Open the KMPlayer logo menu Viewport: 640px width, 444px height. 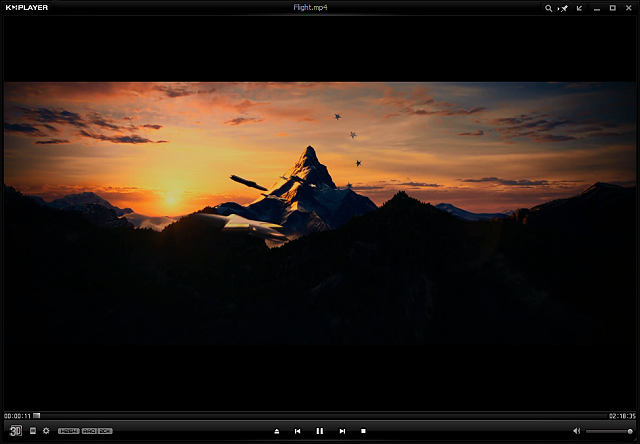[x=27, y=7]
